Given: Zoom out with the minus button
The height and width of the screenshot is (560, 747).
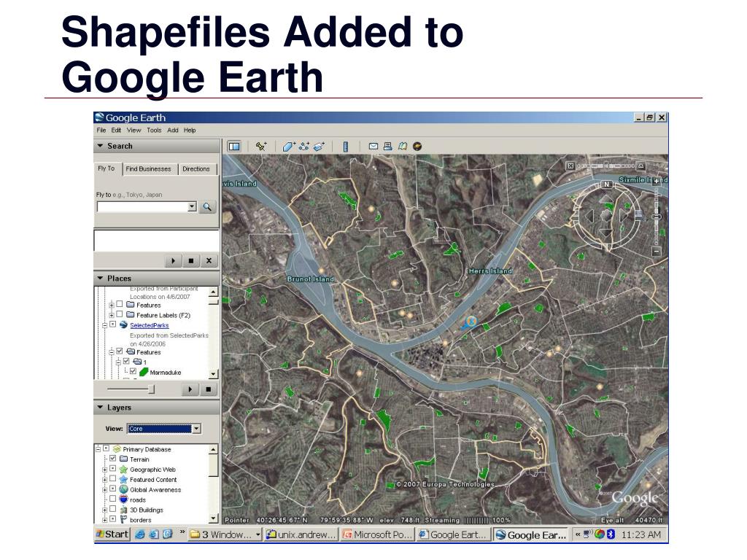Looking at the screenshot, I should [x=657, y=251].
